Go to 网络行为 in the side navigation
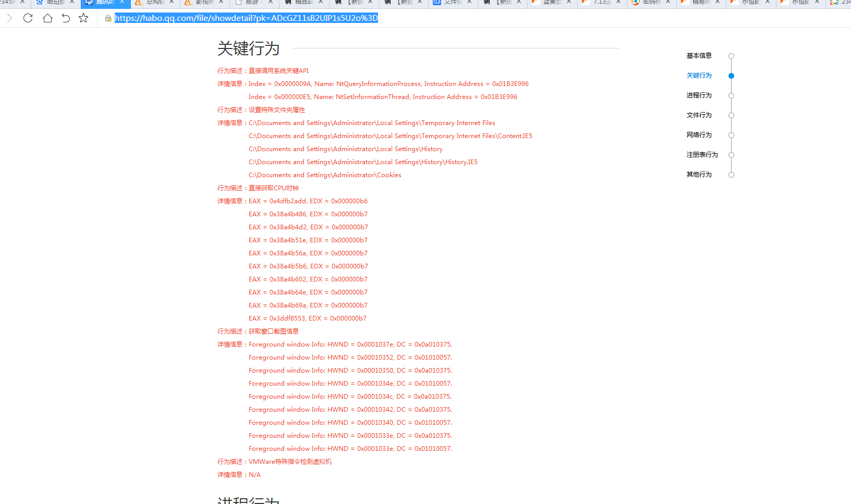Screen dimensions: 851x504 tap(699, 135)
